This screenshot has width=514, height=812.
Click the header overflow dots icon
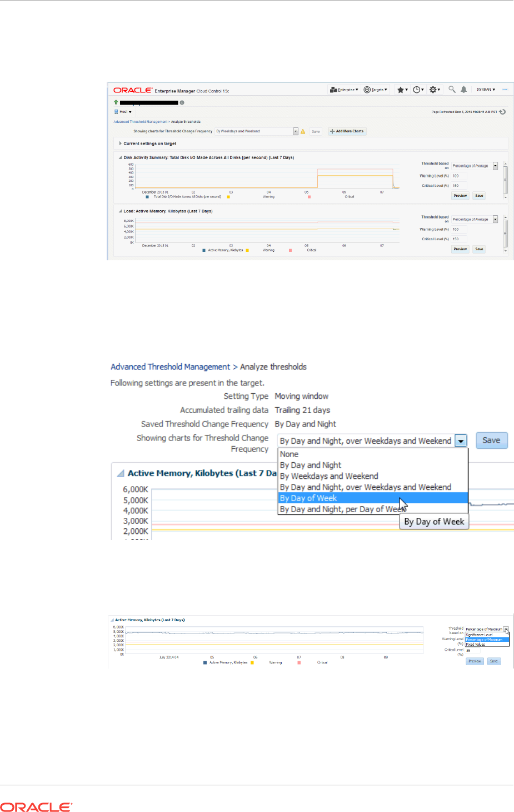tap(505, 90)
